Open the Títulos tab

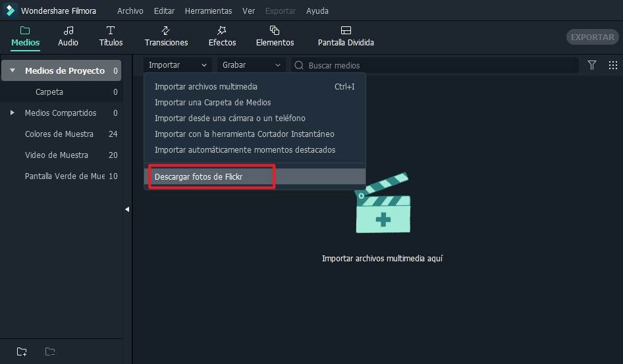click(x=111, y=36)
